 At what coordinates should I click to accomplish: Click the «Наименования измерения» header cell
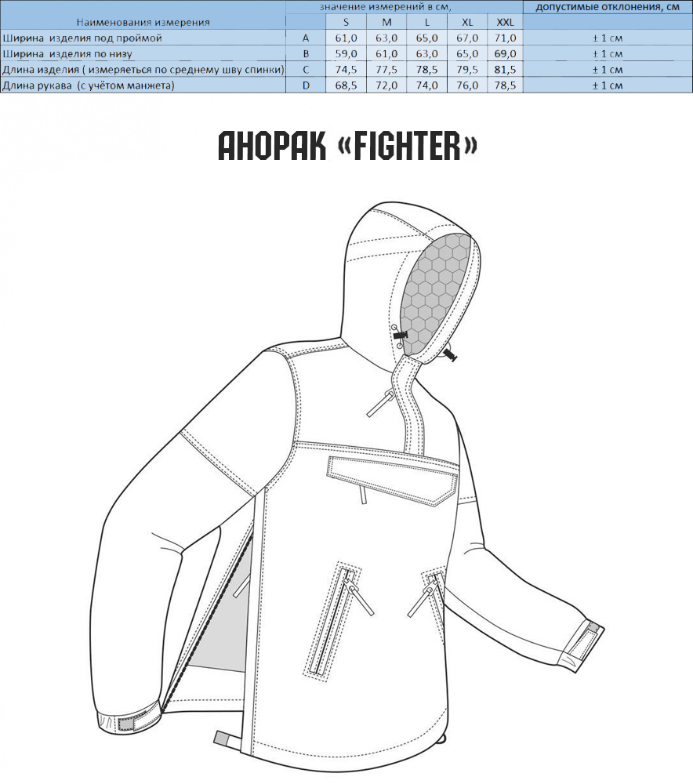142,22
